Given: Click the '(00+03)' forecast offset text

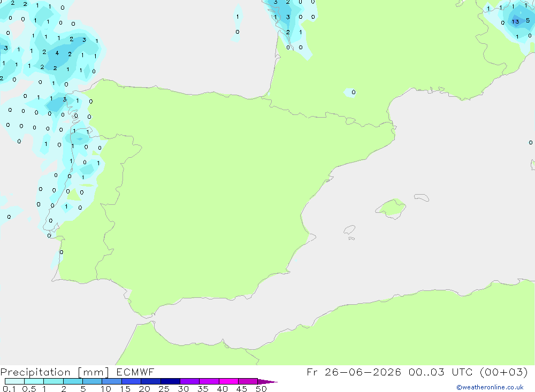Looking at the screenshot, I should [x=503, y=372].
